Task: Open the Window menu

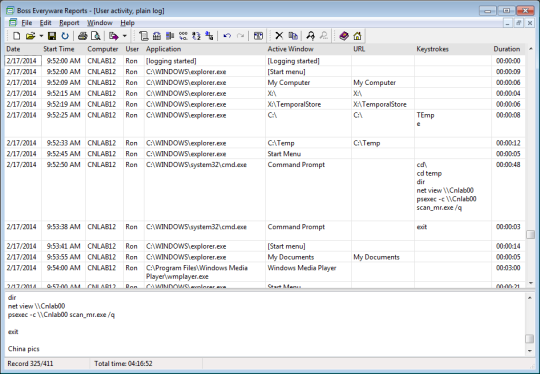Action: pos(100,23)
